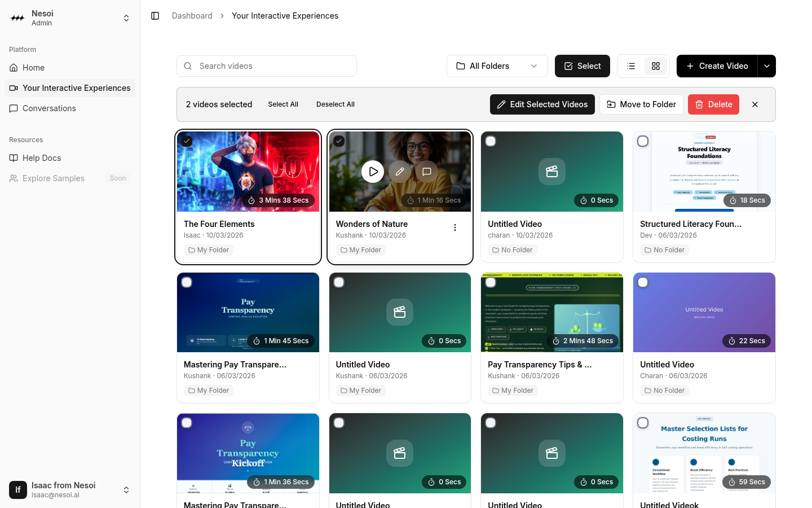Screen dimensions: 812x508
Task: Toggle the sidebar panel icon
Action: click(155, 16)
